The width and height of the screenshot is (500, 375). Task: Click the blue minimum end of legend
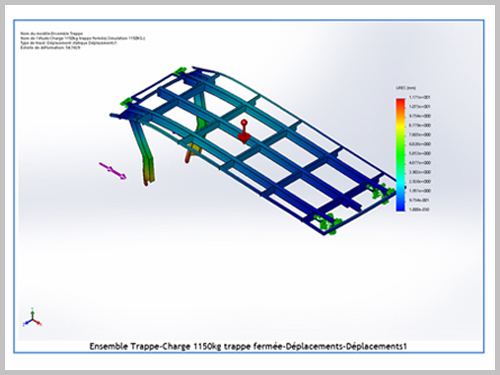[400, 207]
